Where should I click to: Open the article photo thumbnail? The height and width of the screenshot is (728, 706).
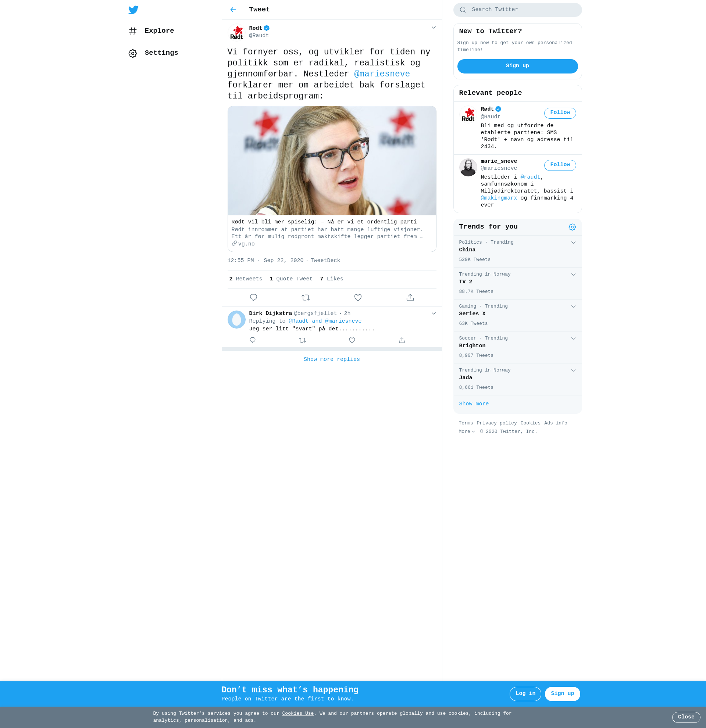click(x=332, y=161)
